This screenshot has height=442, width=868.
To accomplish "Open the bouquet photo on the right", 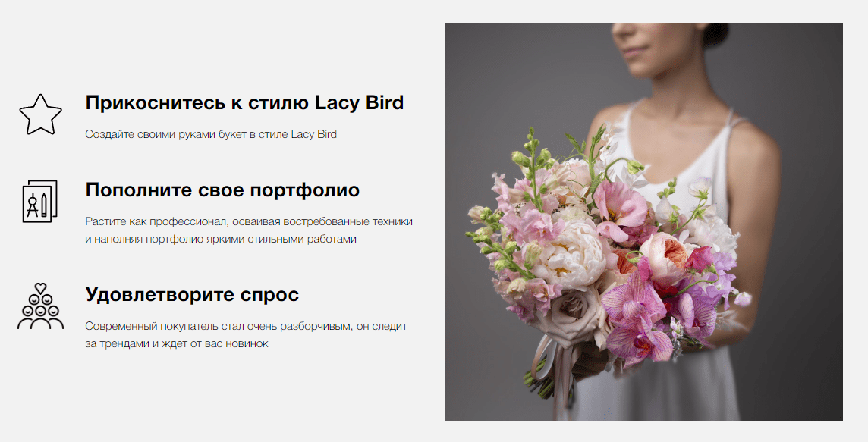I will click(643, 221).
